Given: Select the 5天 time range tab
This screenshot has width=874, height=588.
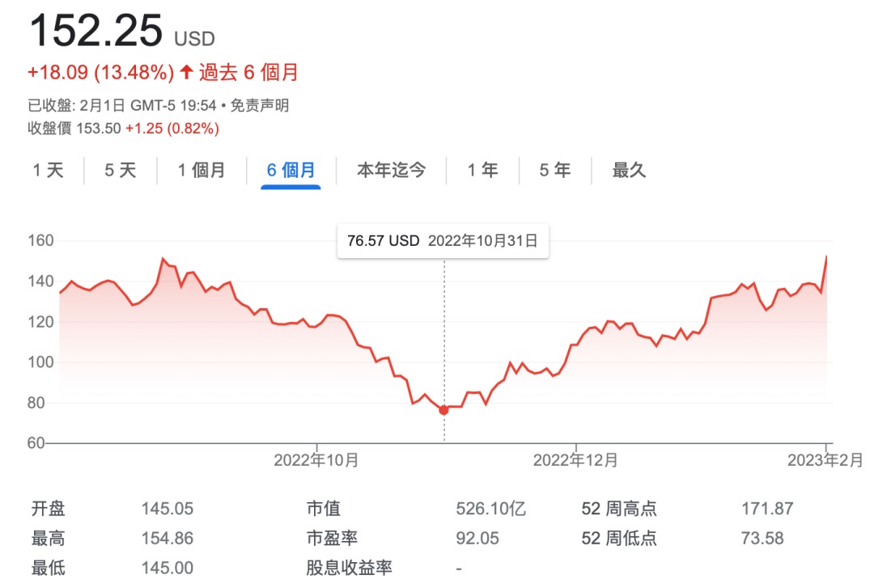Looking at the screenshot, I should pyautogui.click(x=120, y=171).
